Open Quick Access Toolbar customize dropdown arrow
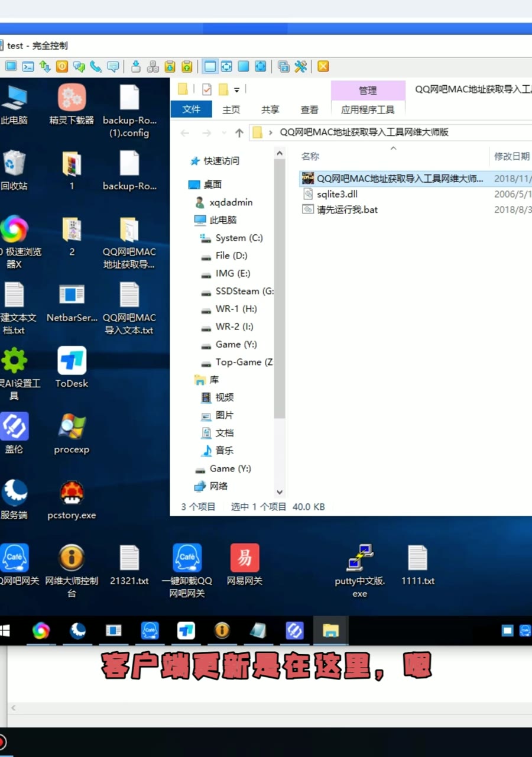Screen dimensions: 532x757 tap(236, 90)
